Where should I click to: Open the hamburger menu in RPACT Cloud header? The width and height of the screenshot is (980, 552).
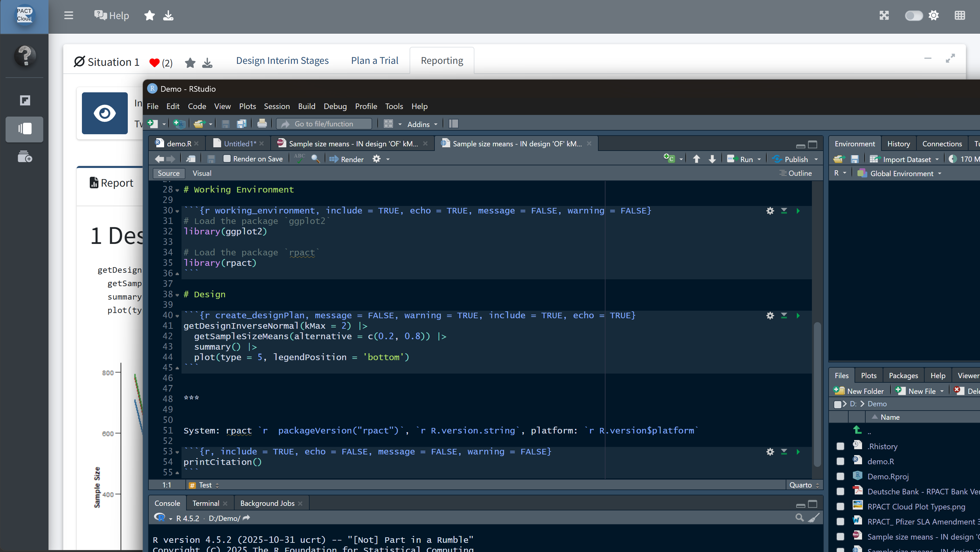point(68,16)
